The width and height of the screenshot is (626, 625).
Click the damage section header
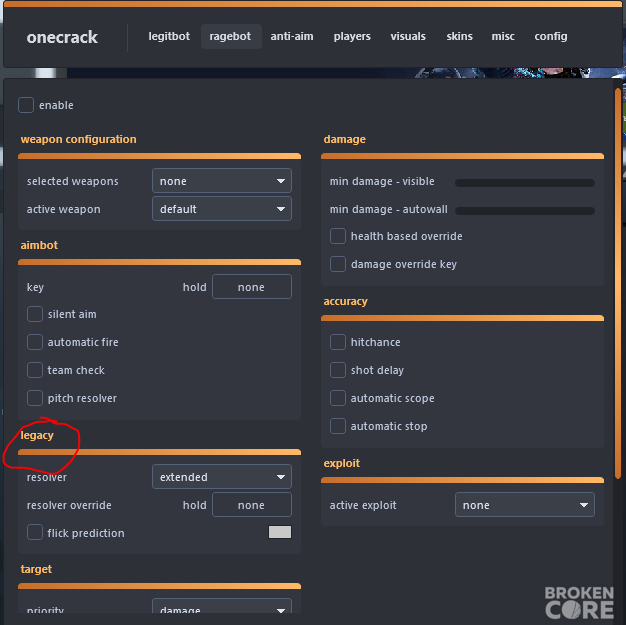pos(345,139)
